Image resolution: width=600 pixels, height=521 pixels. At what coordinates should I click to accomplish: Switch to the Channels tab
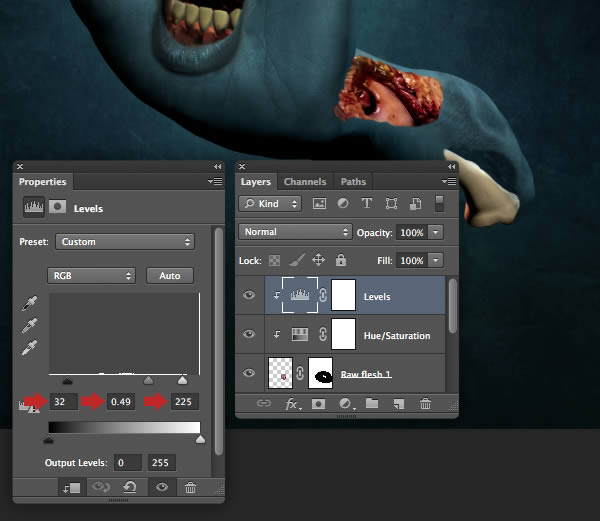pos(305,182)
